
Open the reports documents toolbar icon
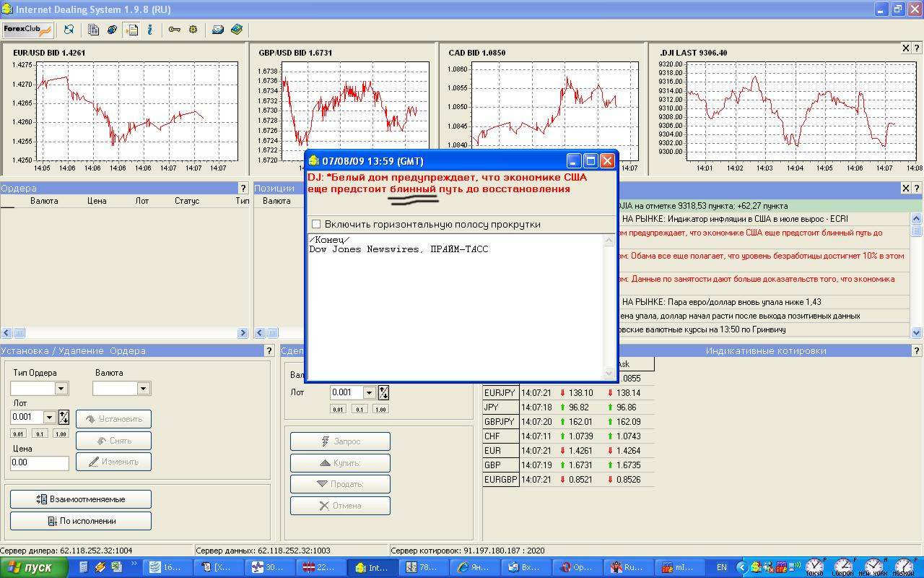coord(94,30)
